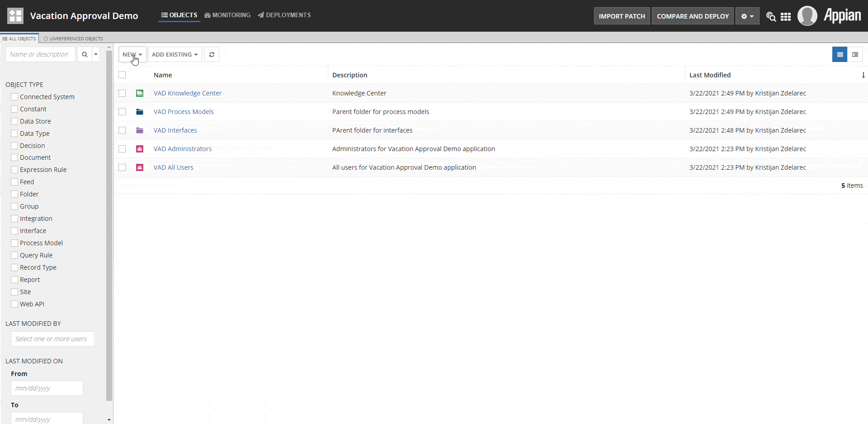Focus the From date field
Image resolution: width=868 pixels, height=424 pixels.
click(x=47, y=388)
